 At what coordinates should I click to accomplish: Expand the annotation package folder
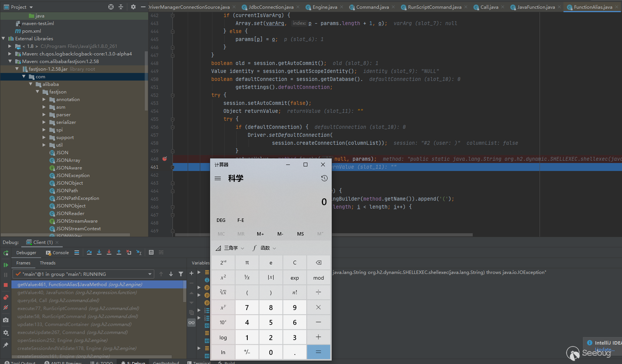(x=44, y=100)
